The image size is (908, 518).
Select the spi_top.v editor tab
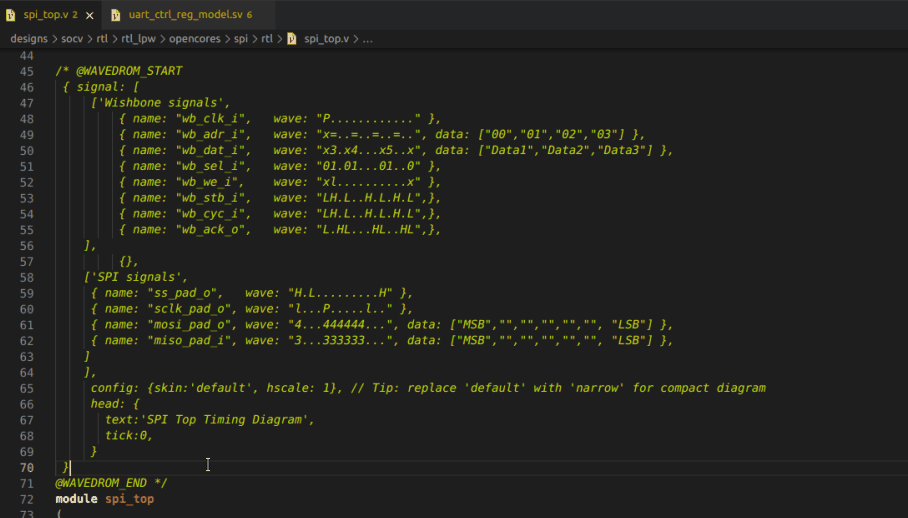(x=45, y=16)
